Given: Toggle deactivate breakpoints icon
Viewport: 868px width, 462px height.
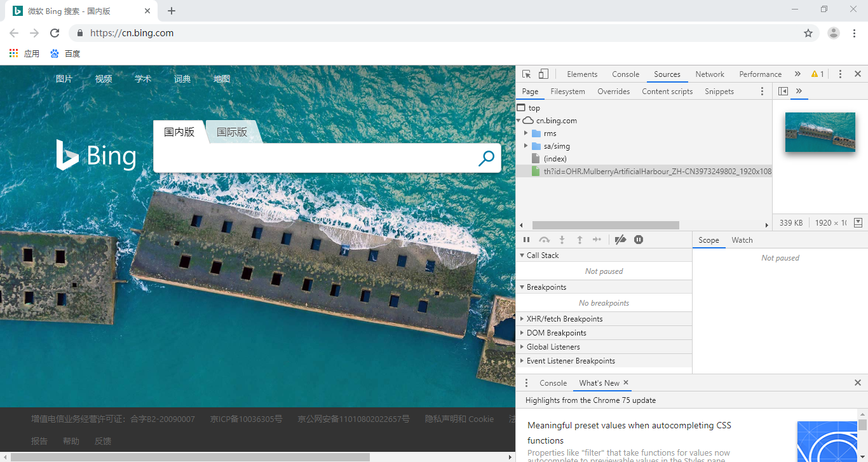Looking at the screenshot, I should [x=621, y=240].
